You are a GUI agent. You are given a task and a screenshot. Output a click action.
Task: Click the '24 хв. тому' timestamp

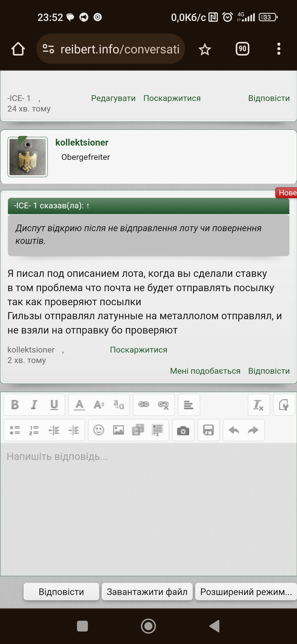point(29,109)
